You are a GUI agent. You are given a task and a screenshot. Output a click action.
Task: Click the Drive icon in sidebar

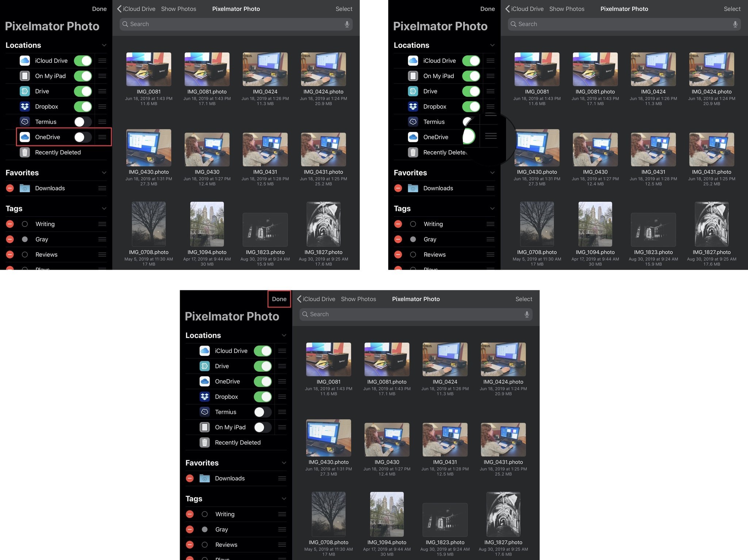coord(25,91)
